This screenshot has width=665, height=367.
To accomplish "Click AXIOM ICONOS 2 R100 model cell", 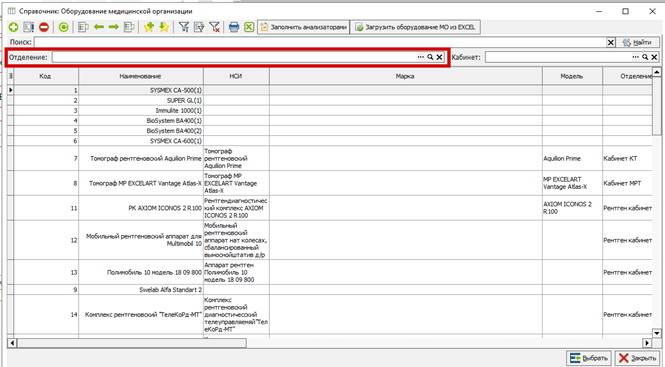I will tap(572, 208).
